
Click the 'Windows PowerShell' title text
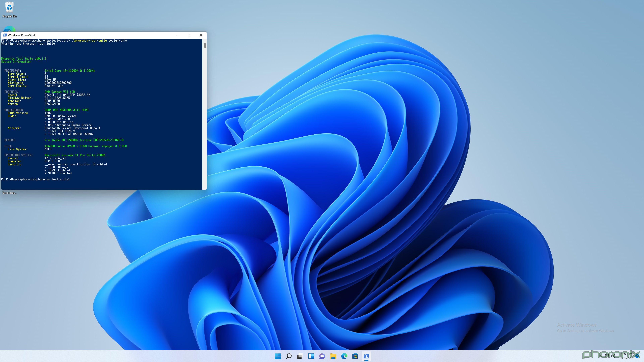21,35
